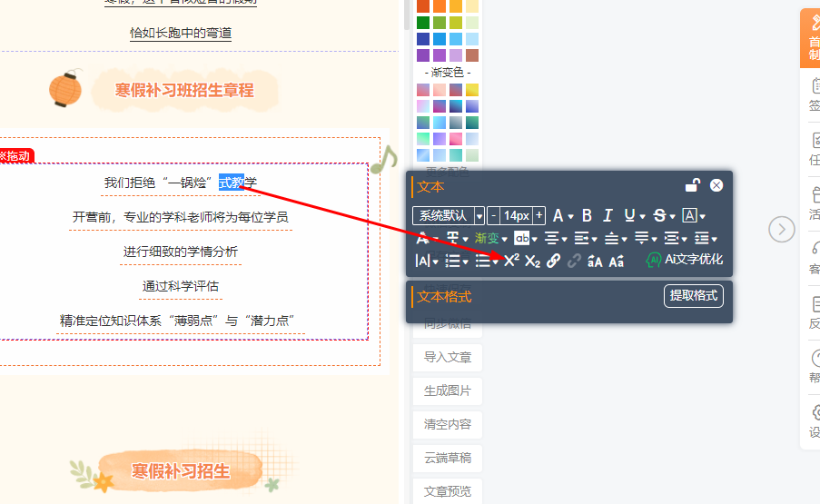820x504 pixels.
Task: Toggle the padlock on the 文本 panel
Action: pyautogui.click(x=692, y=185)
